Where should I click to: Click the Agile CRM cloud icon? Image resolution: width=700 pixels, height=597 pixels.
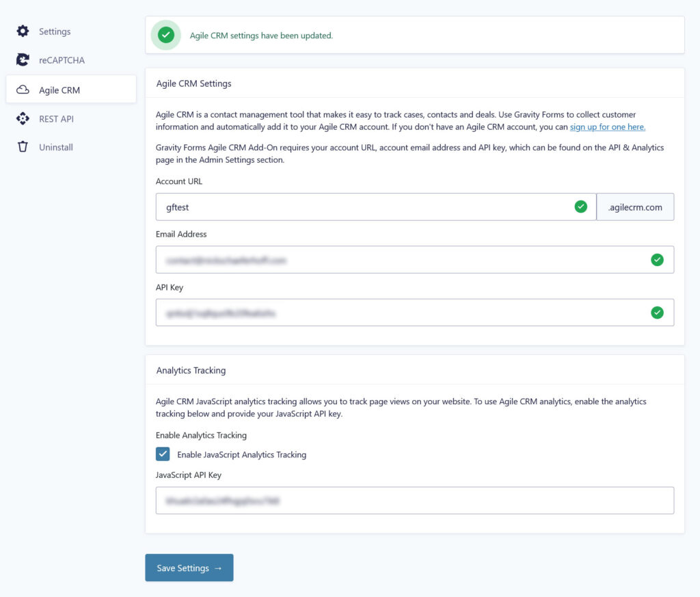(x=23, y=89)
